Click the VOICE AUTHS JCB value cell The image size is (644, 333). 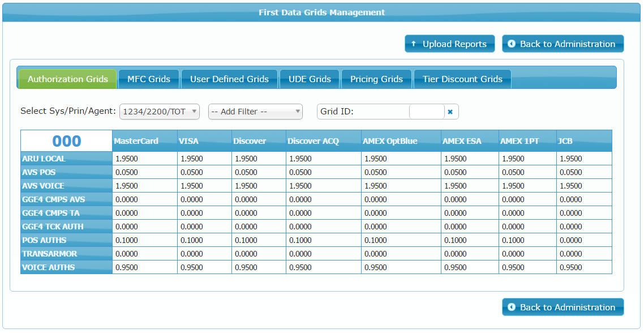[x=585, y=267]
